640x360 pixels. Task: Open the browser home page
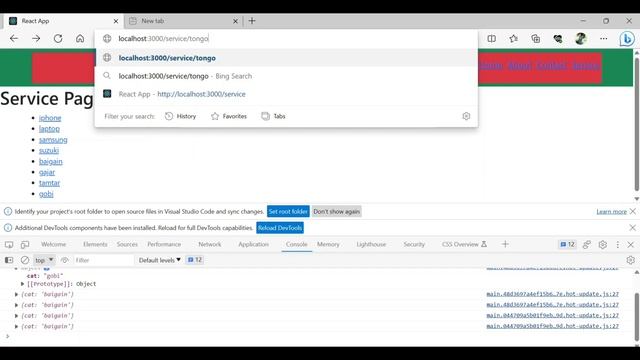click(80, 38)
